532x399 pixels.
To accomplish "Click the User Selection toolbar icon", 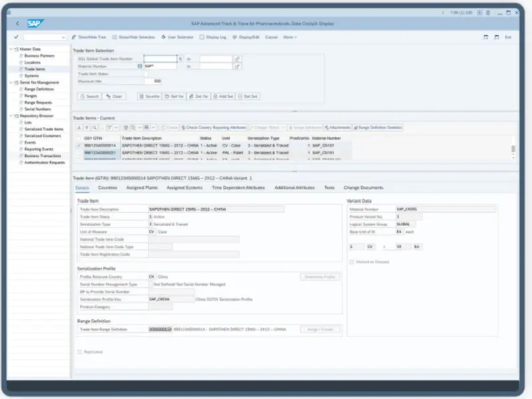I will [x=177, y=37].
